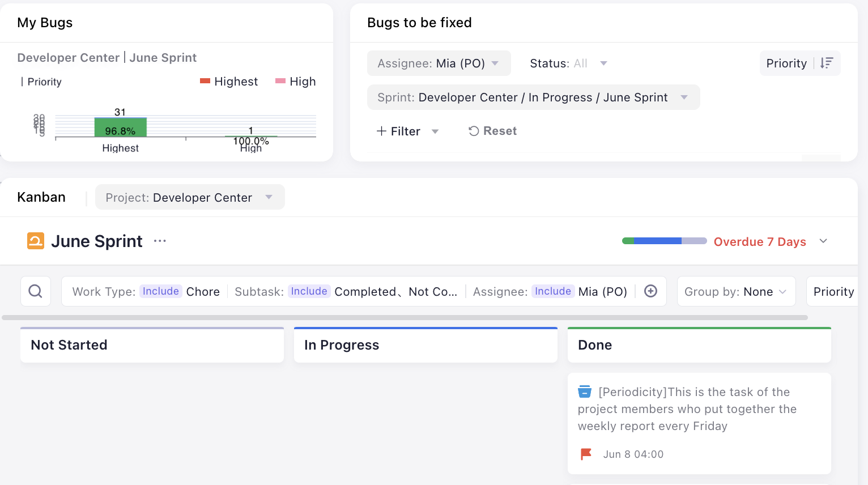Click the Kanban search magnifier icon
Viewport: 868px width, 485px height.
tap(36, 291)
